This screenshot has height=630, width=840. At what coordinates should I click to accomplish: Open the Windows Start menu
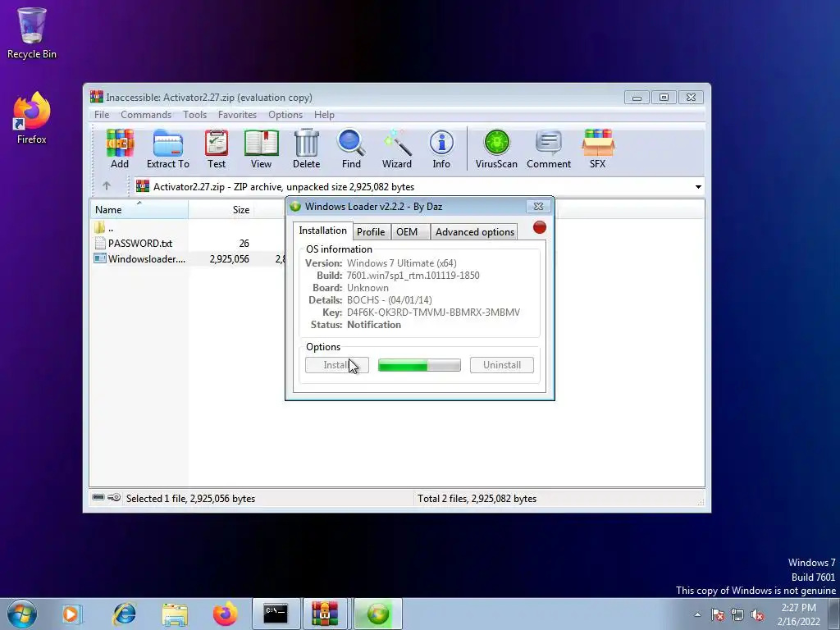click(22, 614)
